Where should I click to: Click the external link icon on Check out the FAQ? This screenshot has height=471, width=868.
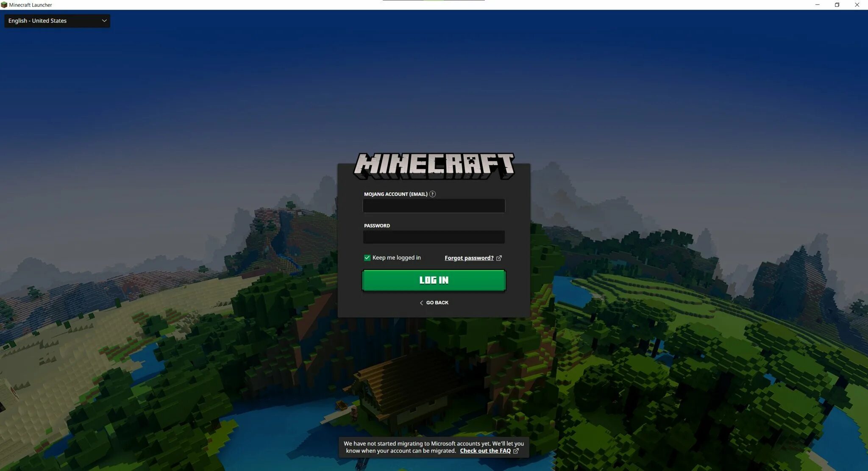[516, 451]
